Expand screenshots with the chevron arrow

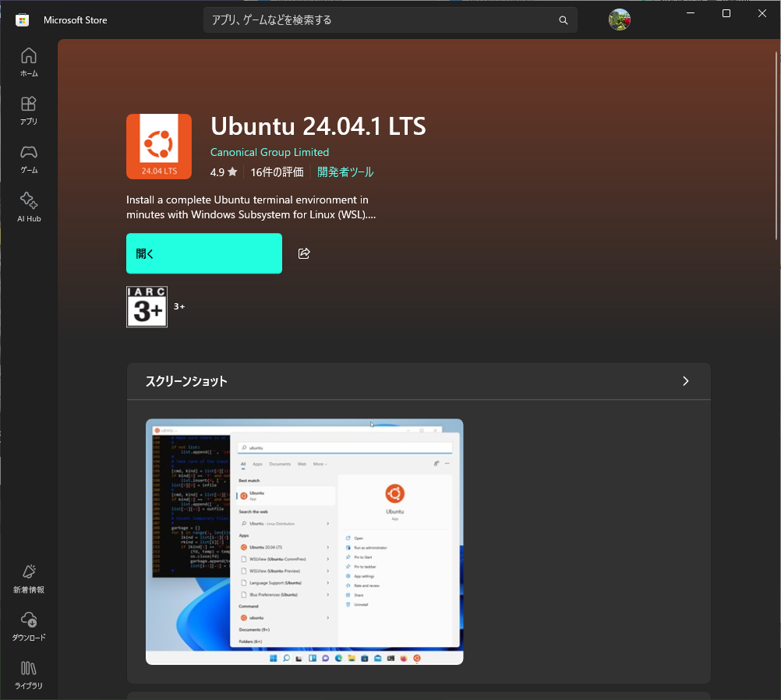click(x=686, y=381)
